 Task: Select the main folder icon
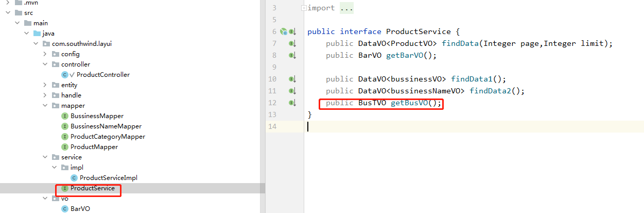(x=27, y=23)
